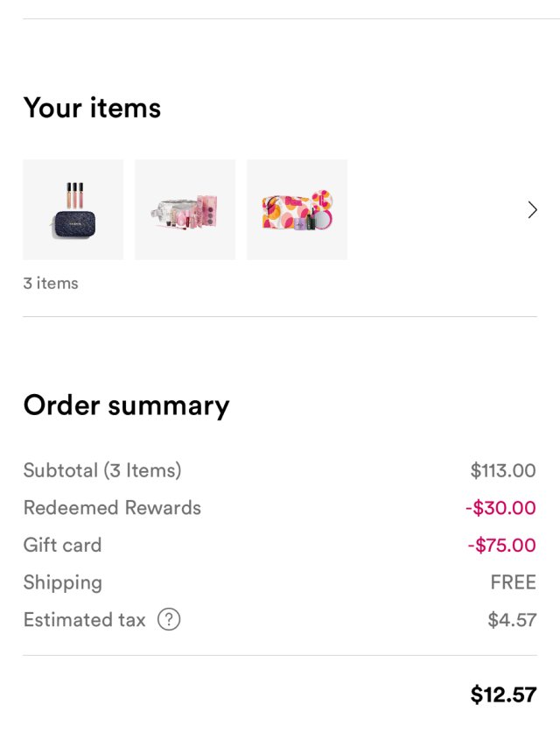This screenshot has width=560, height=747.
Task: Open the colorful patterned pouch set thumbnail
Action: click(297, 209)
